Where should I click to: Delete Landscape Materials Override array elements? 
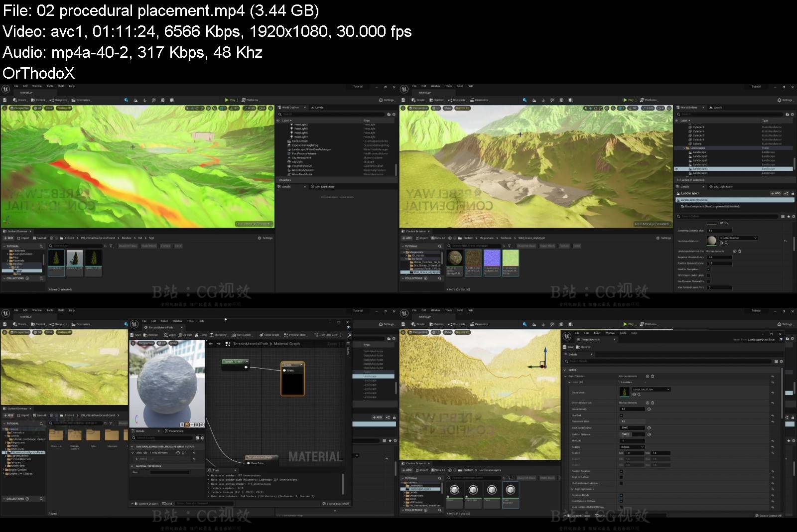[x=740, y=252]
